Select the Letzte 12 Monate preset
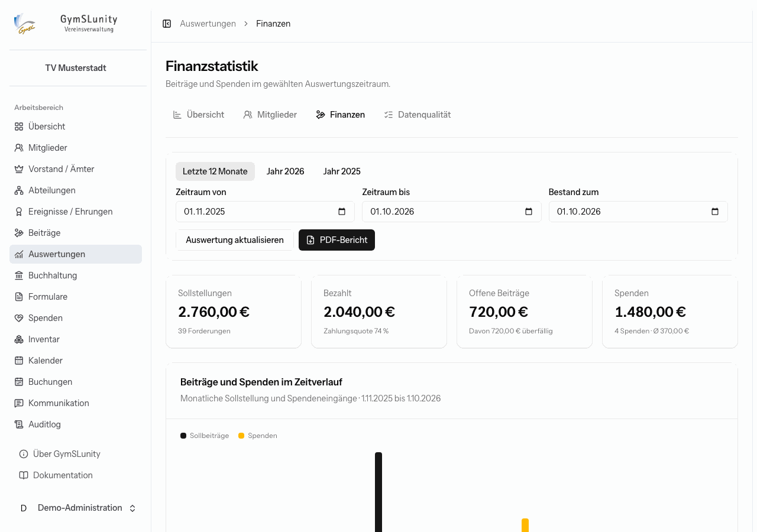 (x=215, y=171)
